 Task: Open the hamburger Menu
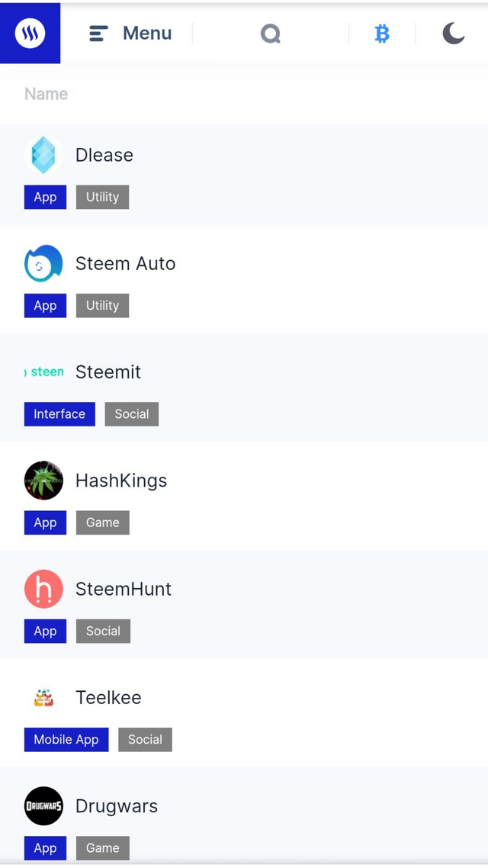[x=130, y=34]
